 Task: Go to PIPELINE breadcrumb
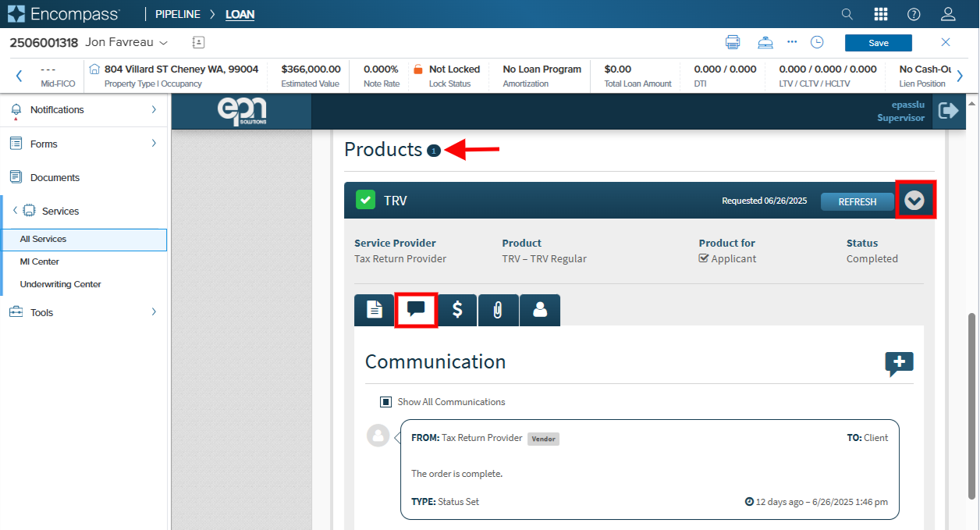click(x=178, y=14)
